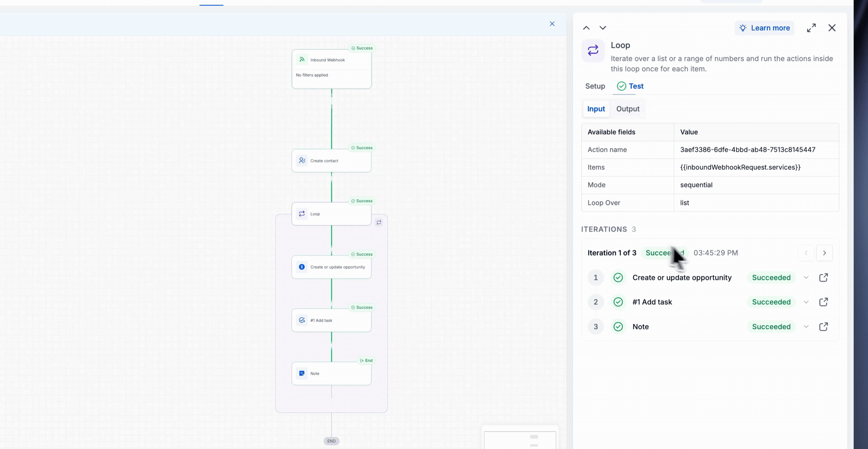Image resolution: width=868 pixels, height=449 pixels.
Task: Select the Create contact node icon
Action: coord(302,160)
